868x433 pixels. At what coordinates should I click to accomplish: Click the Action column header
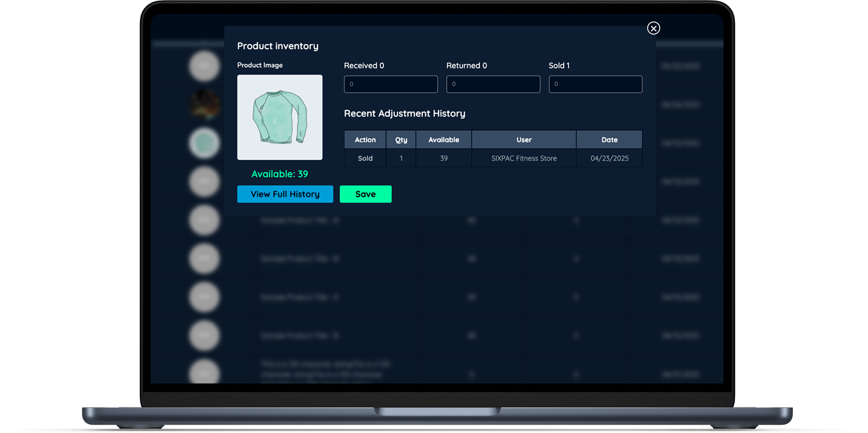[365, 139]
